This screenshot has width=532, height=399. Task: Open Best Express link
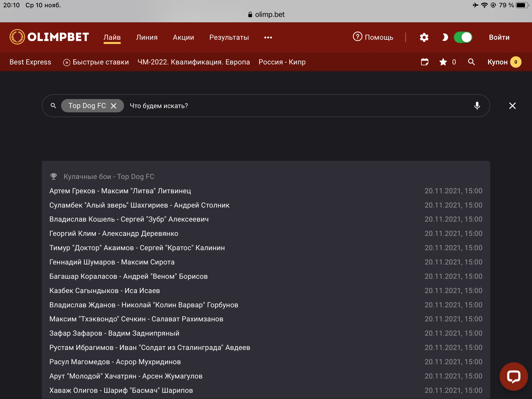(30, 62)
